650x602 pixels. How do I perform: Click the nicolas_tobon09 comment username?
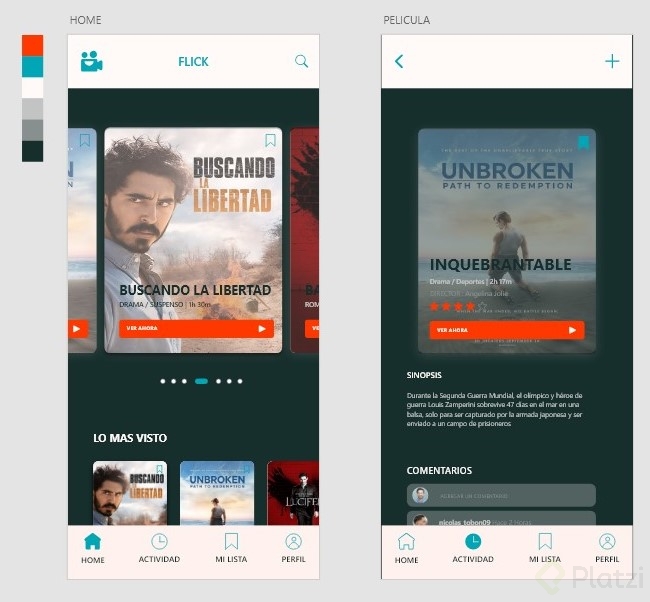(x=464, y=522)
